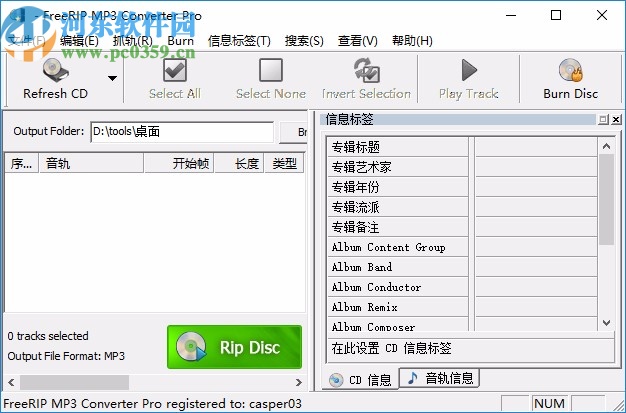This screenshot has height=413, width=626.
Task: Click the tag panel scroll up arrow
Action: coord(606,146)
